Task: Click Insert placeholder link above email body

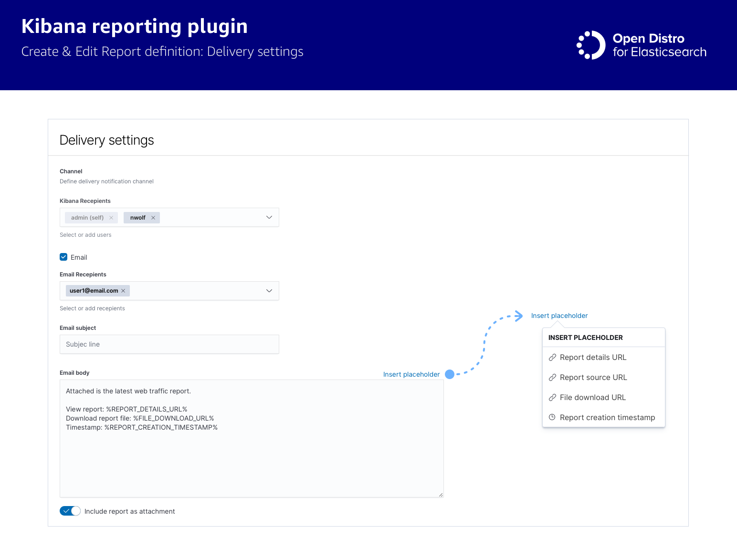Action: (x=411, y=374)
